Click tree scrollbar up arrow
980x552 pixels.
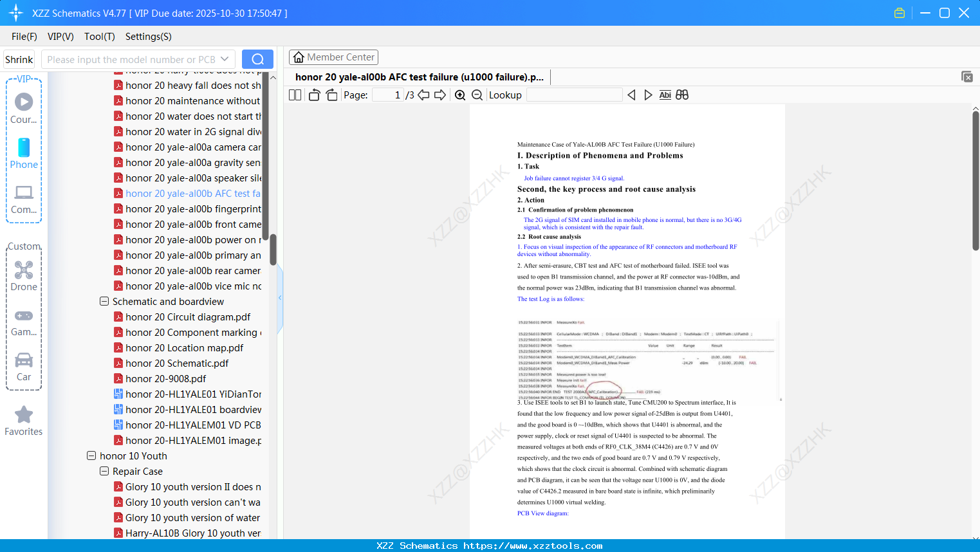click(273, 77)
